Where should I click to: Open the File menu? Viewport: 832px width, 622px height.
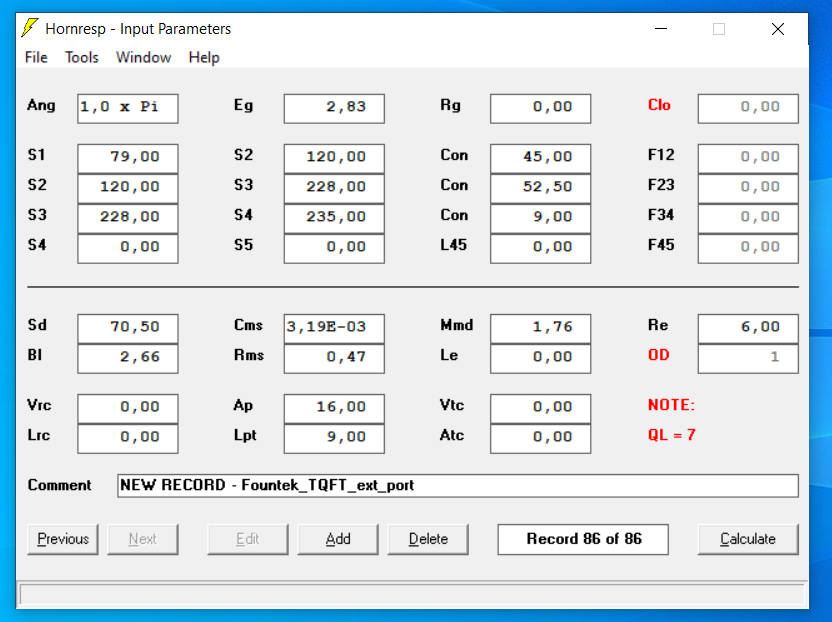tap(36, 57)
